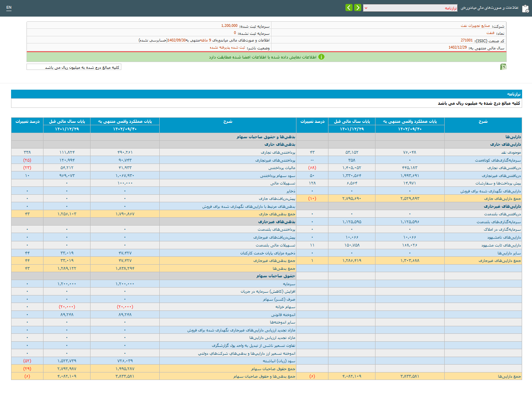Click the ticker symbol فنفت
The height and width of the screenshot is (395, 532).
[490, 33]
